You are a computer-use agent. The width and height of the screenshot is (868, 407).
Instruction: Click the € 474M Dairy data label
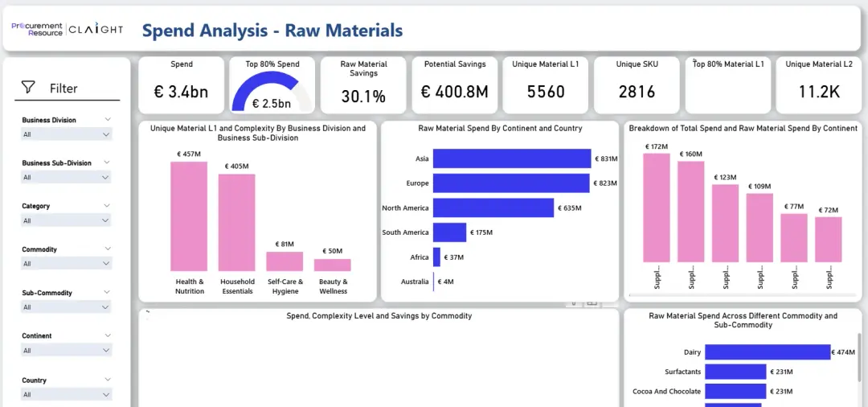pos(844,352)
